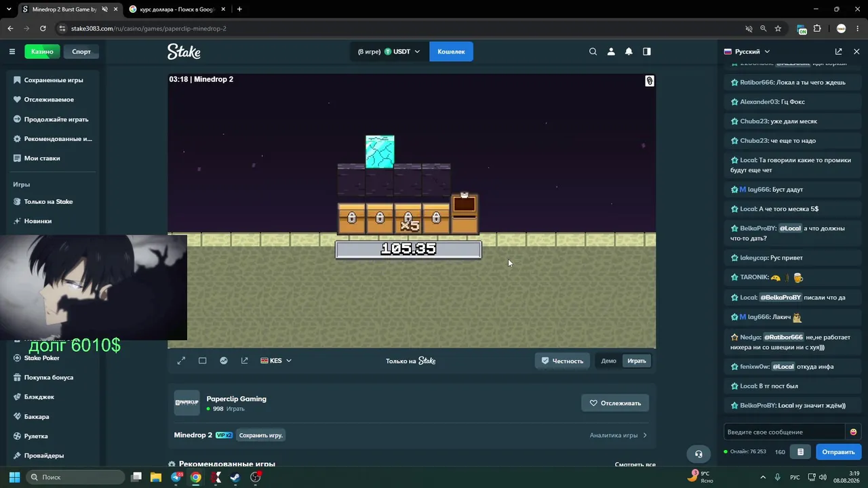Select the Казино section toggle
The width and height of the screenshot is (868, 488).
[x=42, y=52]
